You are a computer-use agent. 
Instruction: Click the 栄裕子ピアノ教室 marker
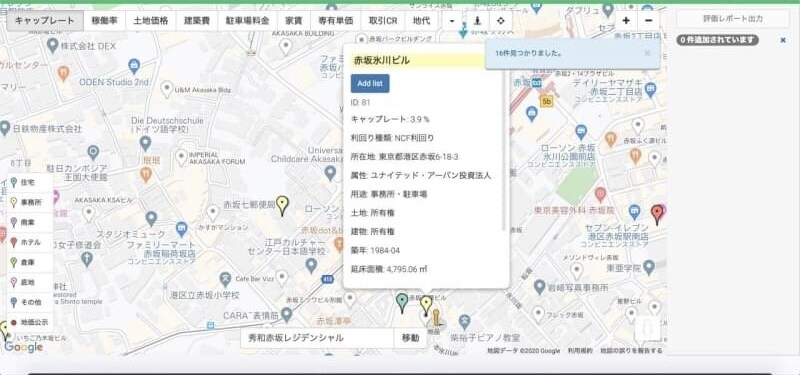[464, 322]
